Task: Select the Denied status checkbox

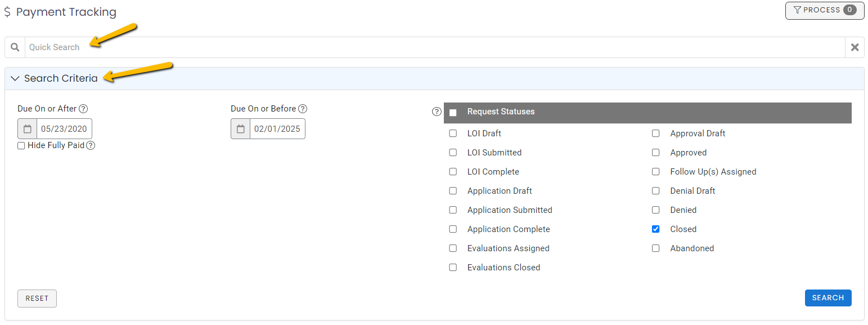Action: coord(655,210)
